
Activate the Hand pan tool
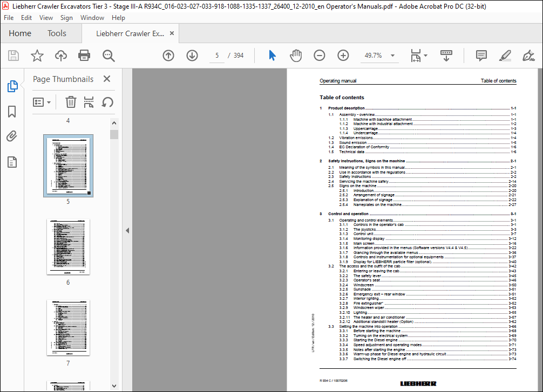(296, 56)
